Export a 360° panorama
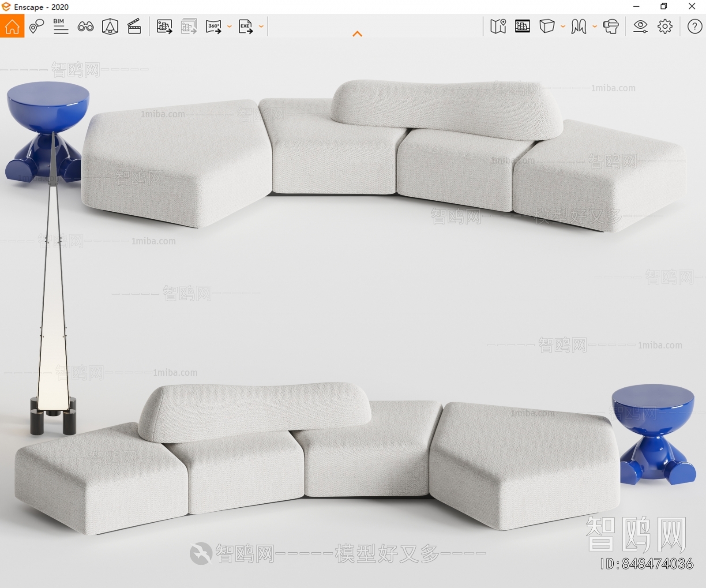Screen dimensions: 706x588 point(214,26)
